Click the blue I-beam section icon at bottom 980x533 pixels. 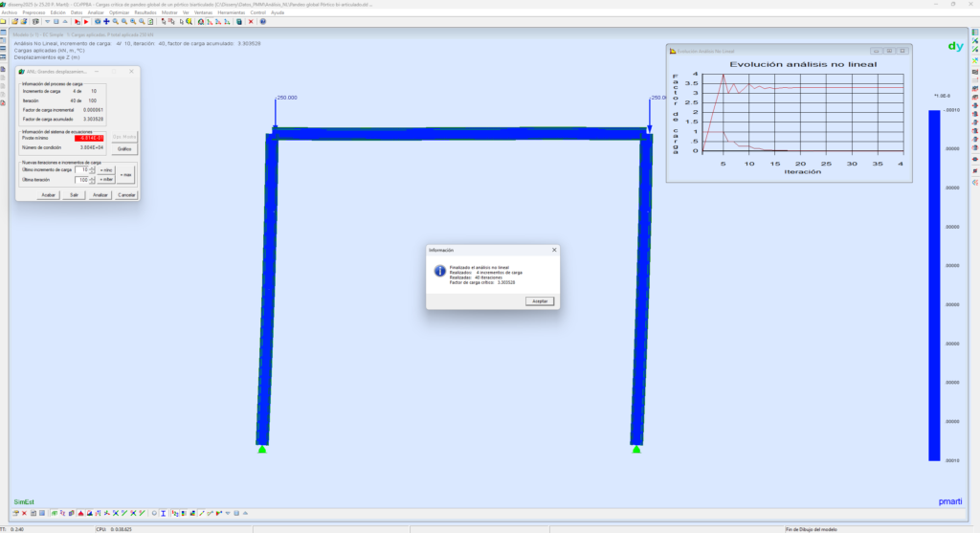163,513
